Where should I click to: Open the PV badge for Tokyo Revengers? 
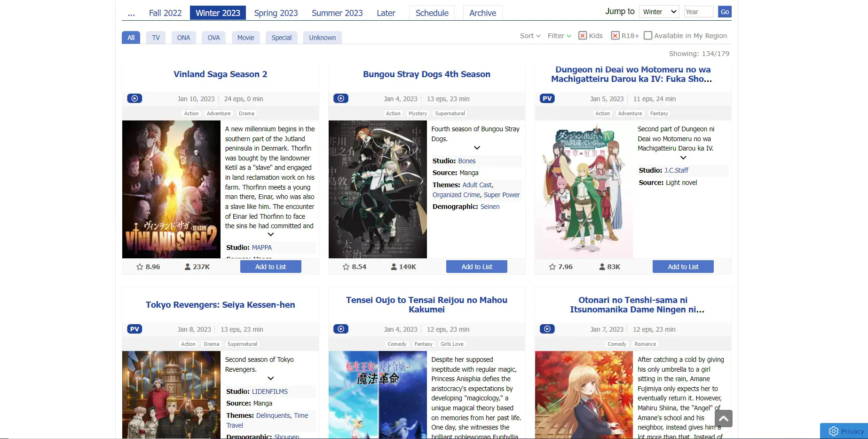[134, 329]
